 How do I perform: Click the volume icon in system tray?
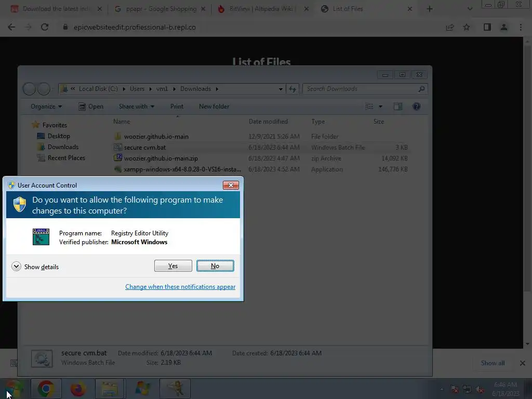point(480,389)
